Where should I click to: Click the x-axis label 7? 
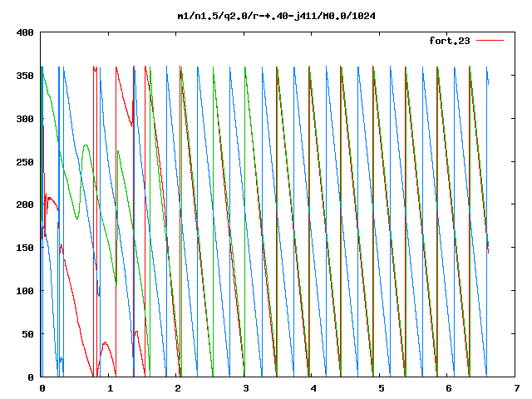pyautogui.click(x=516, y=388)
